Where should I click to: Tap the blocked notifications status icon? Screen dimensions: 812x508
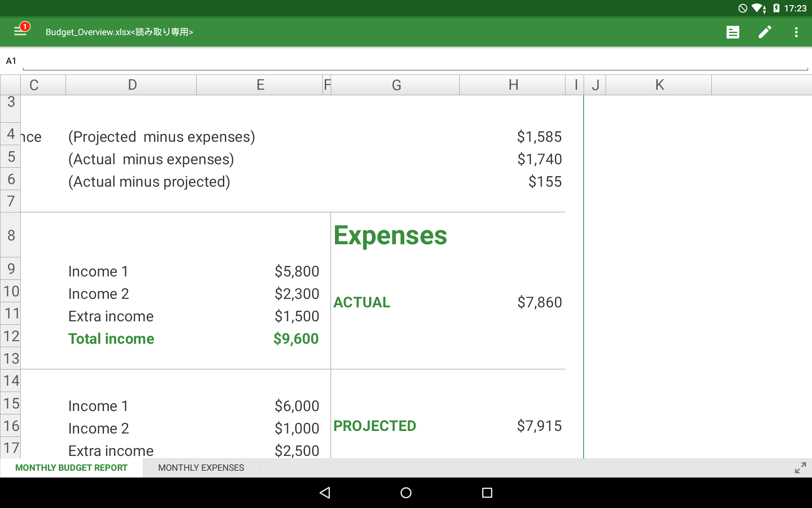tap(743, 8)
